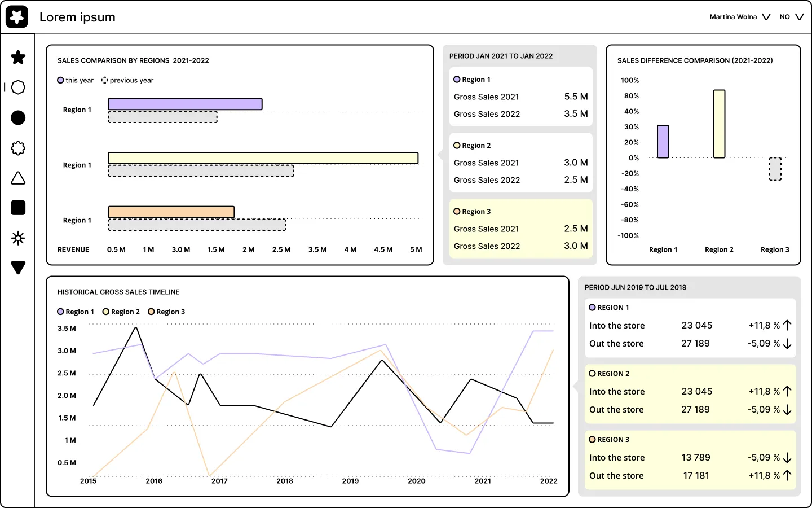Select Region 2 radio in 2021-2022 period panel
This screenshot has height=508, width=812.
pos(457,146)
